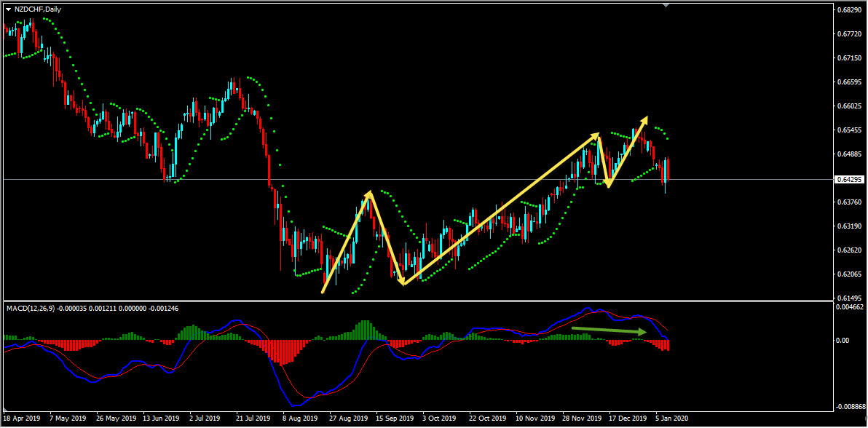Click the 0.62065 price scale value
The width and height of the screenshot is (868, 428).
click(848, 274)
